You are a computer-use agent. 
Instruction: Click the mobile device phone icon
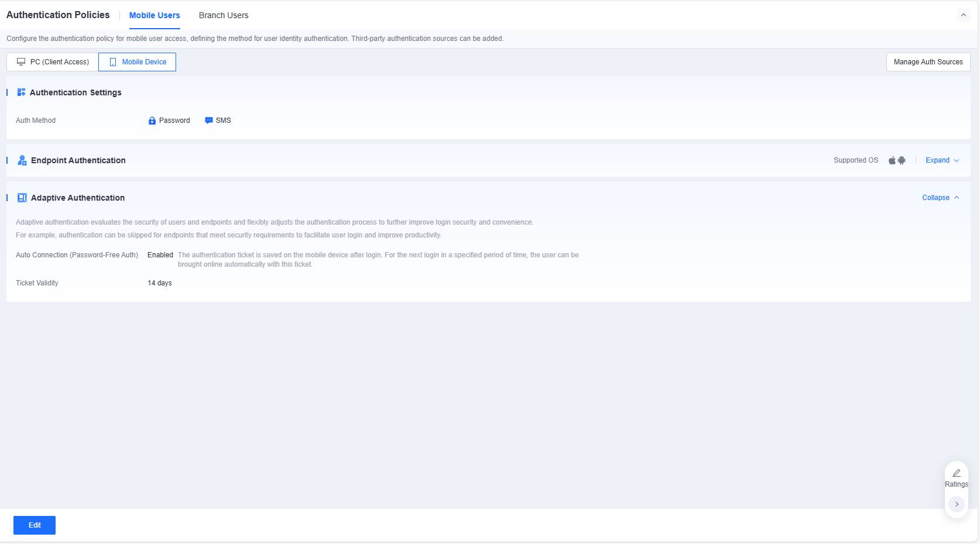click(x=113, y=62)
